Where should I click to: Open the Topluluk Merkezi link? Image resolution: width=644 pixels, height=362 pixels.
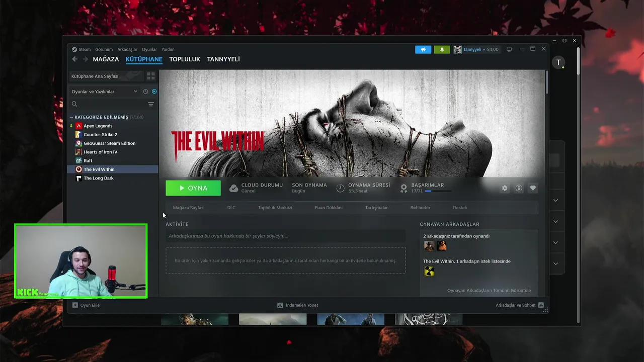point(275,208)
